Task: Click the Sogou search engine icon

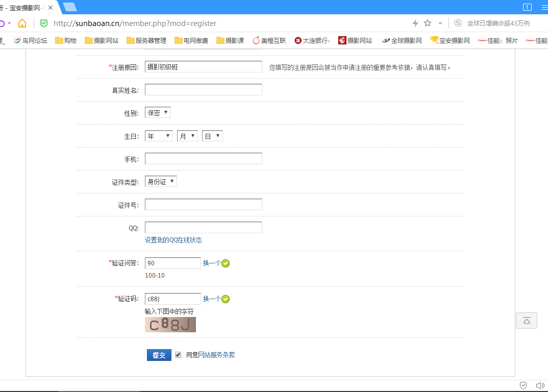Action: [458, 23]
